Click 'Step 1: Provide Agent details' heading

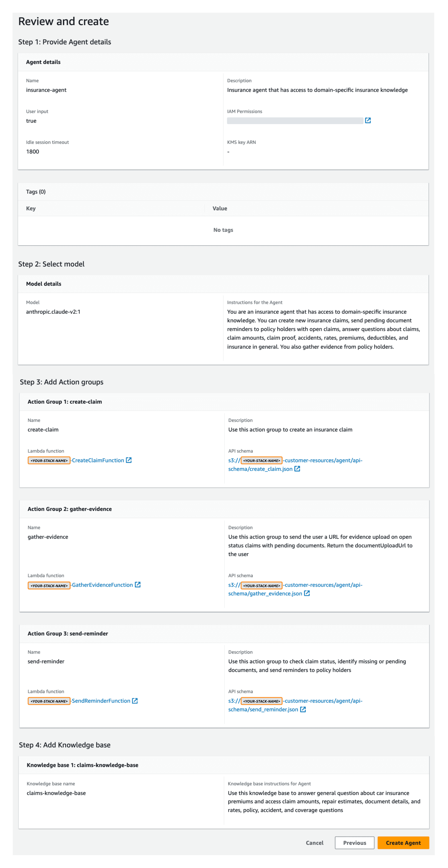click(x=65, y=42)
